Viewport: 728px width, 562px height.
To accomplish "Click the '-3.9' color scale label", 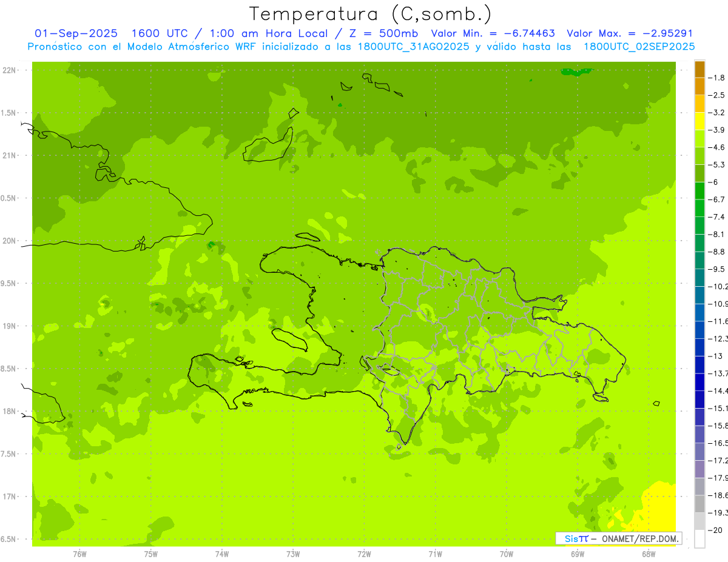I will pyautogui.click(x=717, y=130).
